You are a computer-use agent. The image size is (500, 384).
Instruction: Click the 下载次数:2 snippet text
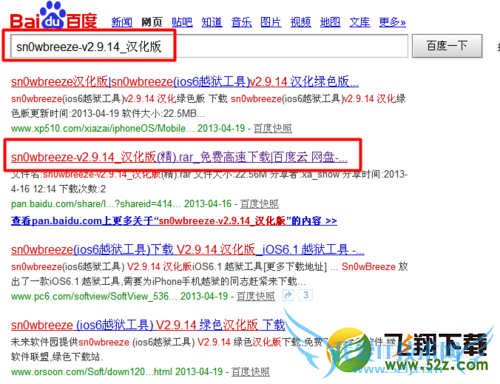point(82,189)
